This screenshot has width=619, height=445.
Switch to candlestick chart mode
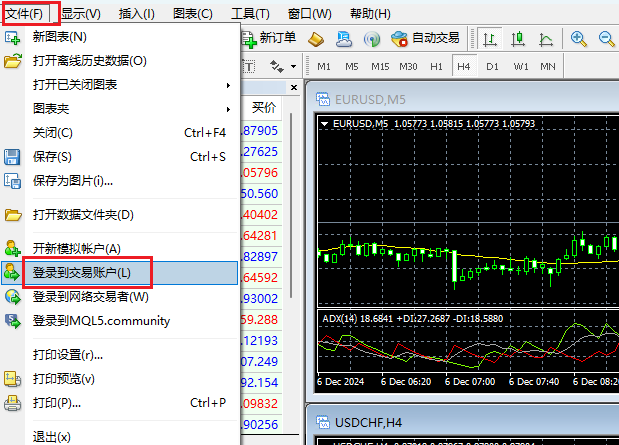[518, 39]
